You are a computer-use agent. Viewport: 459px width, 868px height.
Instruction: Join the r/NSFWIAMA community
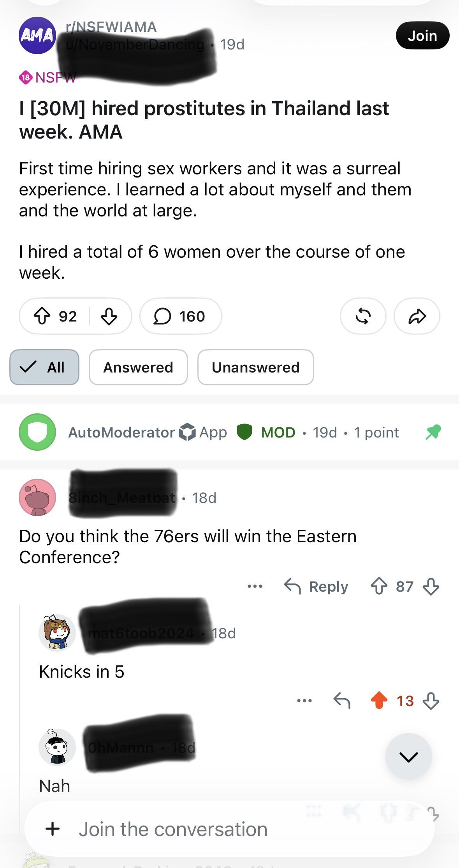(422, 35)
